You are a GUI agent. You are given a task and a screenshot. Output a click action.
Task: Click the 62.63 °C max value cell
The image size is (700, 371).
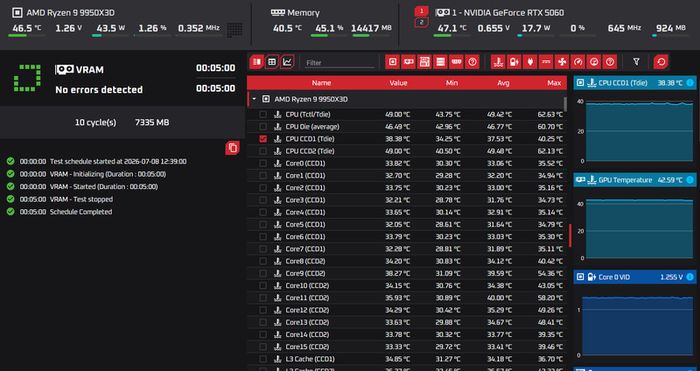coord(550,115)
